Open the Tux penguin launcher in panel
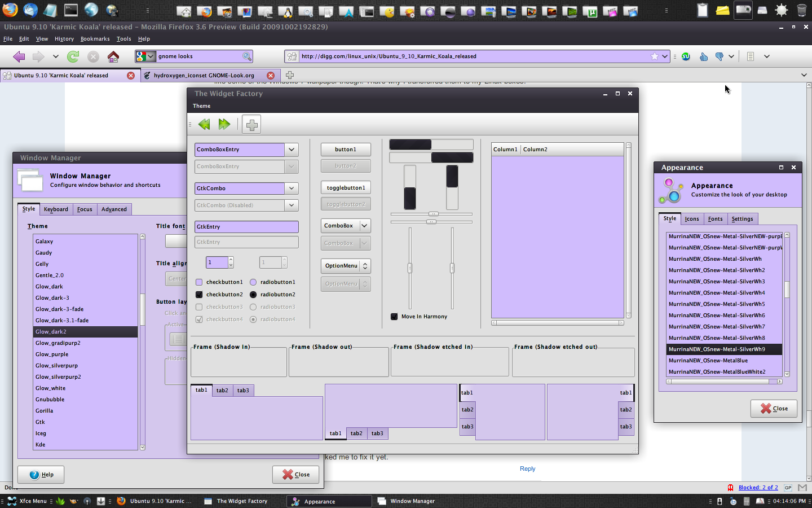The width and height of the screenshot is (812, 508). [285, 11]
